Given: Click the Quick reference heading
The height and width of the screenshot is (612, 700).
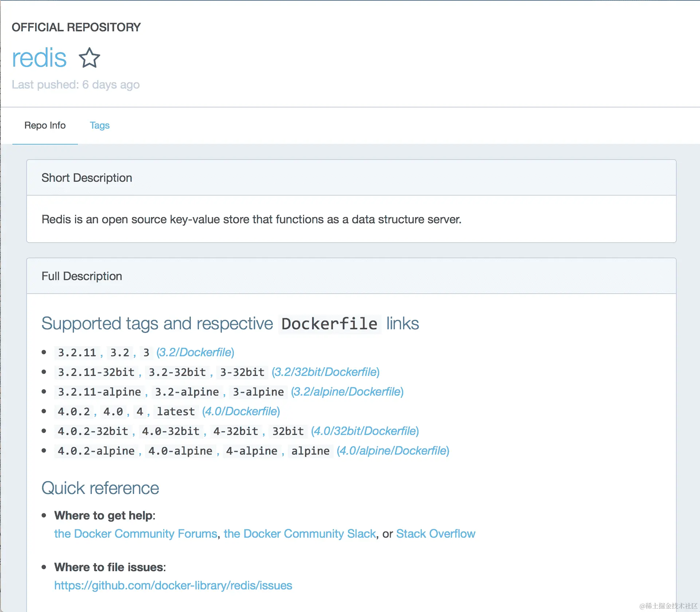Looking at the screenshot, I should tap(100, 488).
